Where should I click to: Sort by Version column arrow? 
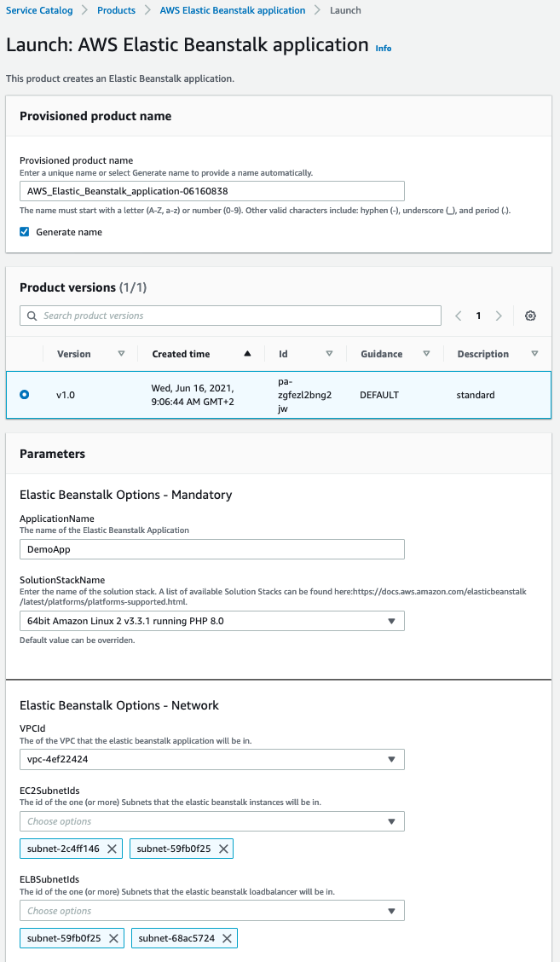point(121,354)
